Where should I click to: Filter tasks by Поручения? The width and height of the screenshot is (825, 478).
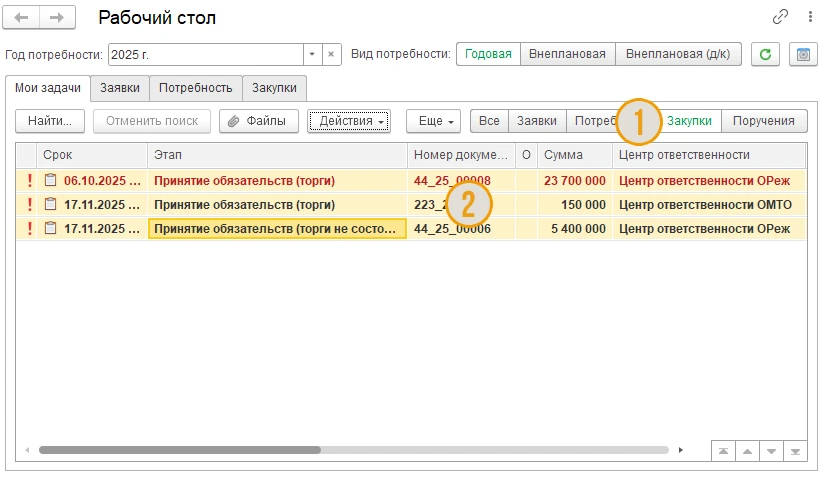click(x=764, y=121)
